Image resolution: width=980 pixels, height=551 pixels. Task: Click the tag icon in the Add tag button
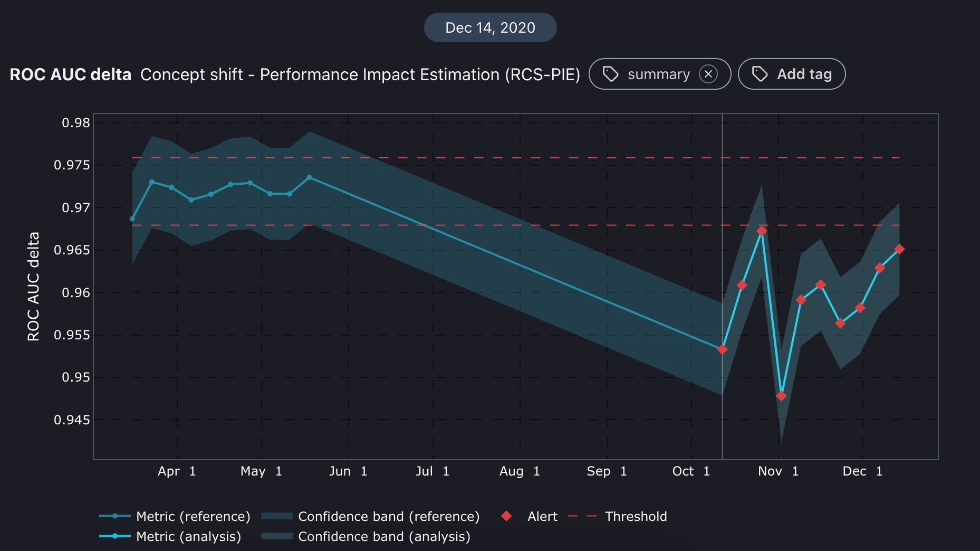click(760, 74)
